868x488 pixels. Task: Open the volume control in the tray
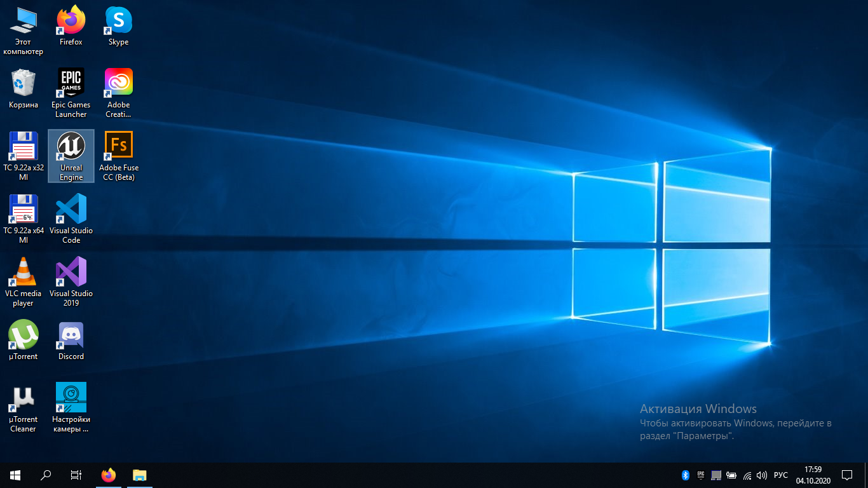[x=762, y=475]
